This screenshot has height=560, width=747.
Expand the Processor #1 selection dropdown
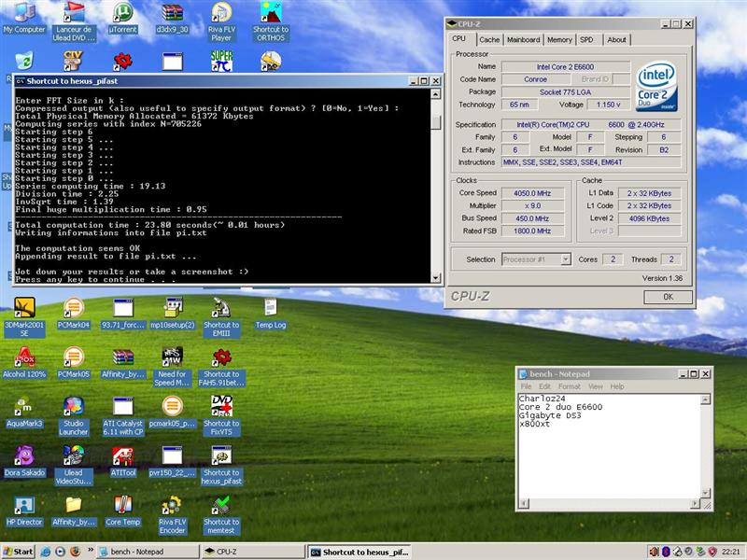pyautogui.click(x=565, y=259)
